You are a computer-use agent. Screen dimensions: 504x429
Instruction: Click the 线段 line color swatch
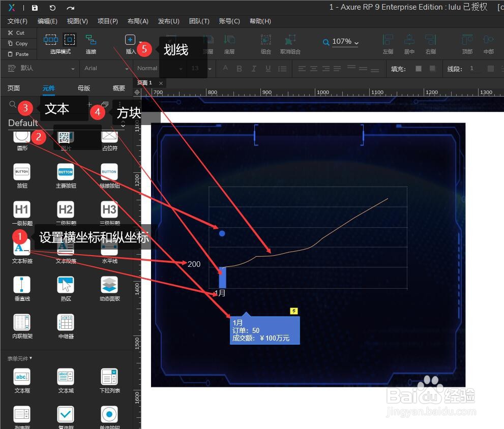490,69
